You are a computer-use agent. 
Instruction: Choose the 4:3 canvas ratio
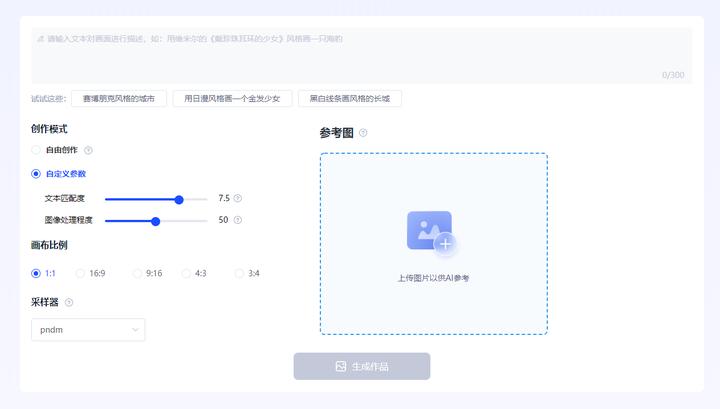click(186, 273)
